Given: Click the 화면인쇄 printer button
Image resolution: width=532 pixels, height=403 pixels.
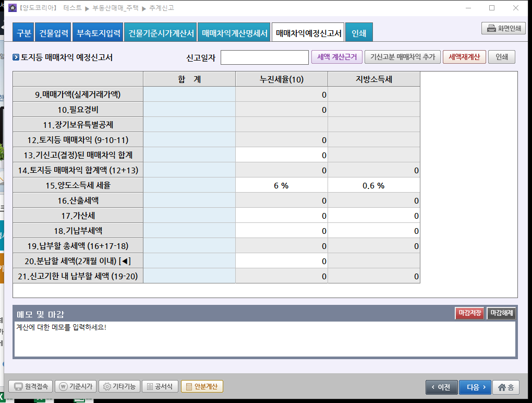Looking at the screenshot, I should point(503,29).
